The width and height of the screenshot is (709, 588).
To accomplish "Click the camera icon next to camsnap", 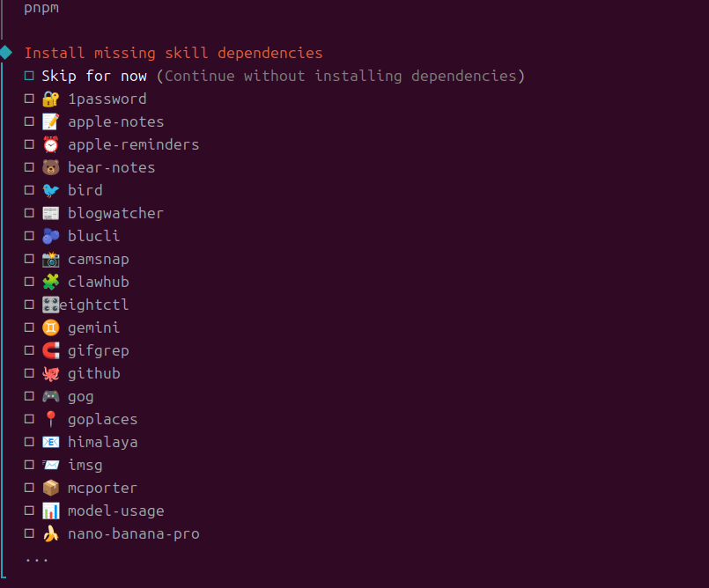I will click(50, 259).
